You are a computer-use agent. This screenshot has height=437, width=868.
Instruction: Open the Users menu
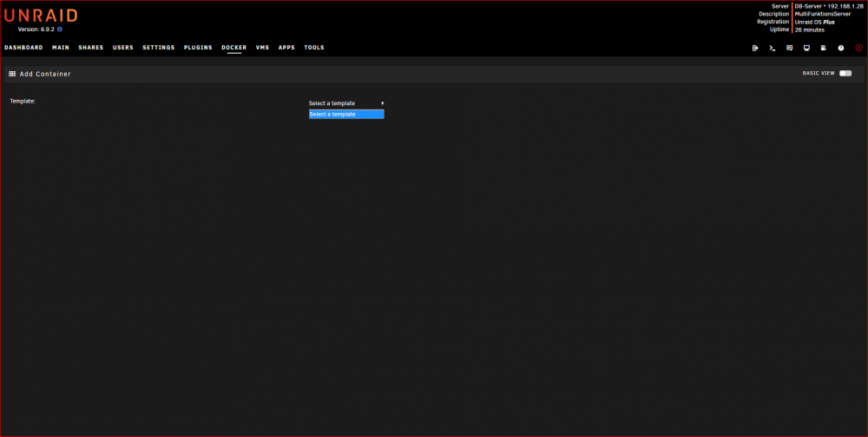click(x=123, y=48)
